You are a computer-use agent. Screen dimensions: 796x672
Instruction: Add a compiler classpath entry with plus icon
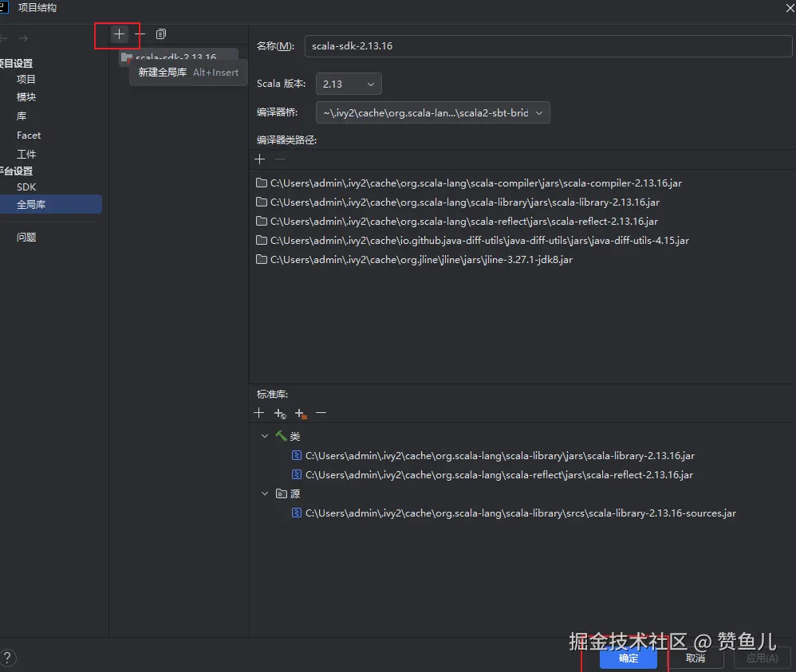(x=259, y=159)
